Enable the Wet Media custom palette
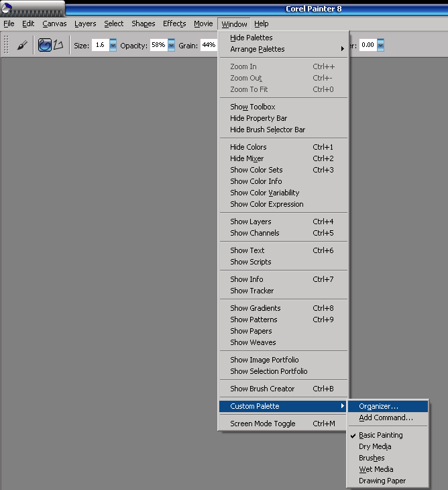The image size is (448, 490). [x=388, y=469]
